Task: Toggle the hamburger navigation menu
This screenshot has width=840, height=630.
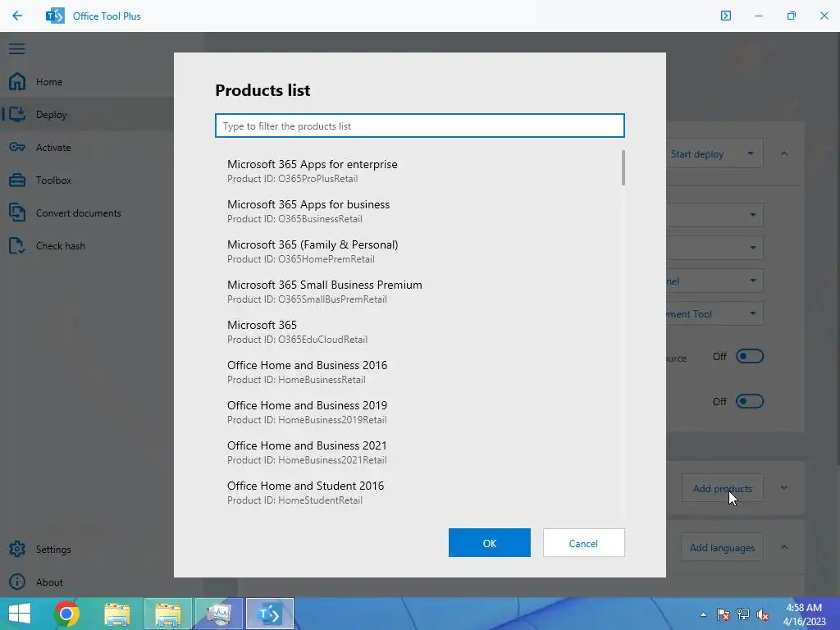Action: click(17, 48)
